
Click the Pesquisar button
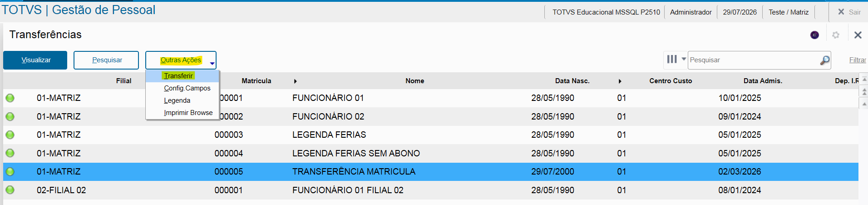(x=106, y=60)
